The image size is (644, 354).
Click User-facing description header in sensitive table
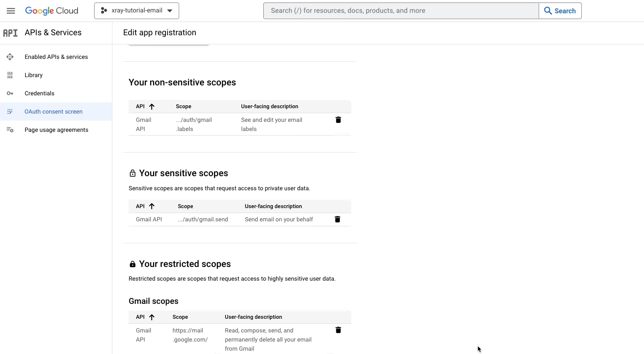pos(273,206)
